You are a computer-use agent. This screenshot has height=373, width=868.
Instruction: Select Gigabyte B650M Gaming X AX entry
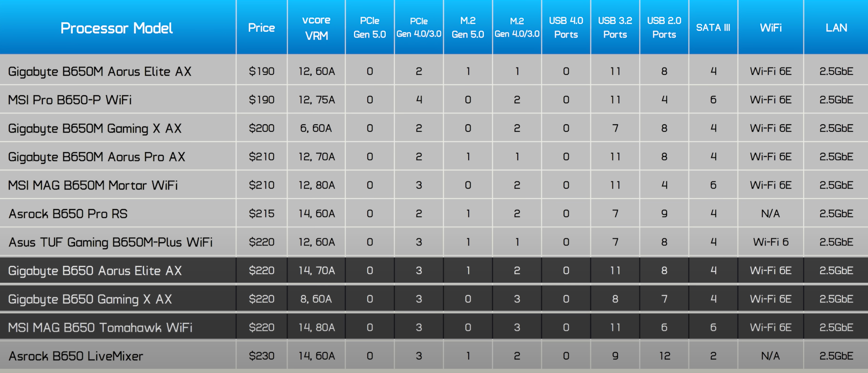95,128
